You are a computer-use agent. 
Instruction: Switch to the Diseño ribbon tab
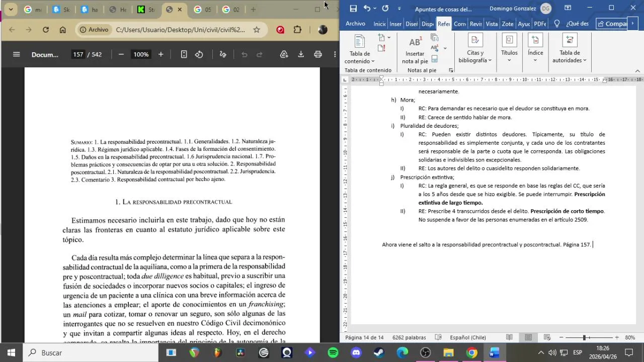412,24
